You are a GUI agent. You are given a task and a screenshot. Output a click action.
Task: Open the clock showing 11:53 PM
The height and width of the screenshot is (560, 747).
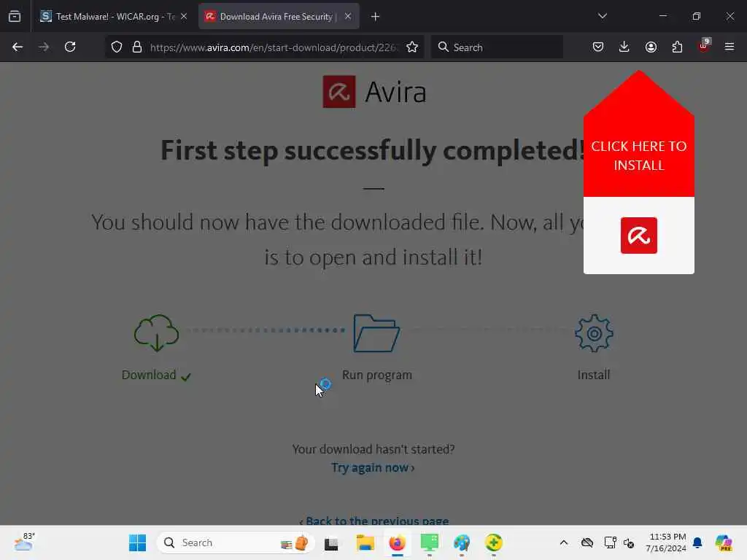(x=666, y=542)
